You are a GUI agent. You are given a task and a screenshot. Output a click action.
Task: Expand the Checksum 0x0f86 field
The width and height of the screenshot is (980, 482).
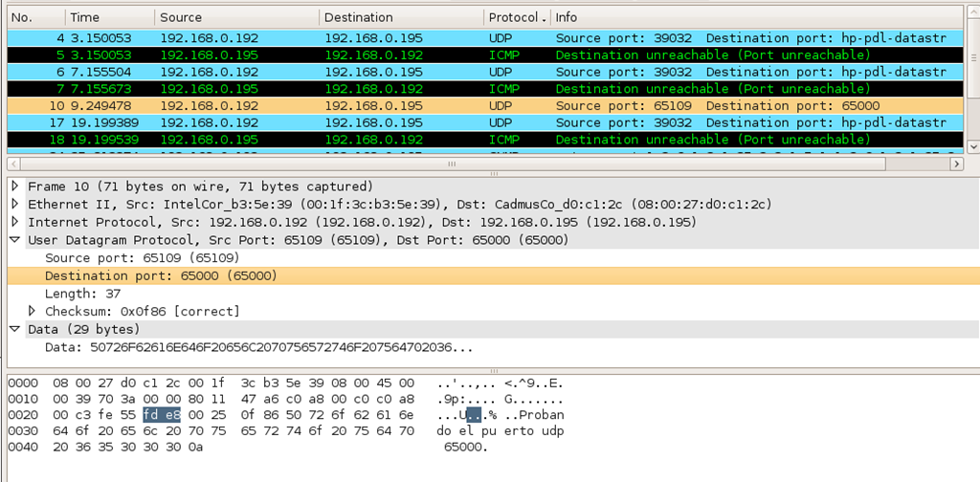pyautogui.click(x=32, y=311)
